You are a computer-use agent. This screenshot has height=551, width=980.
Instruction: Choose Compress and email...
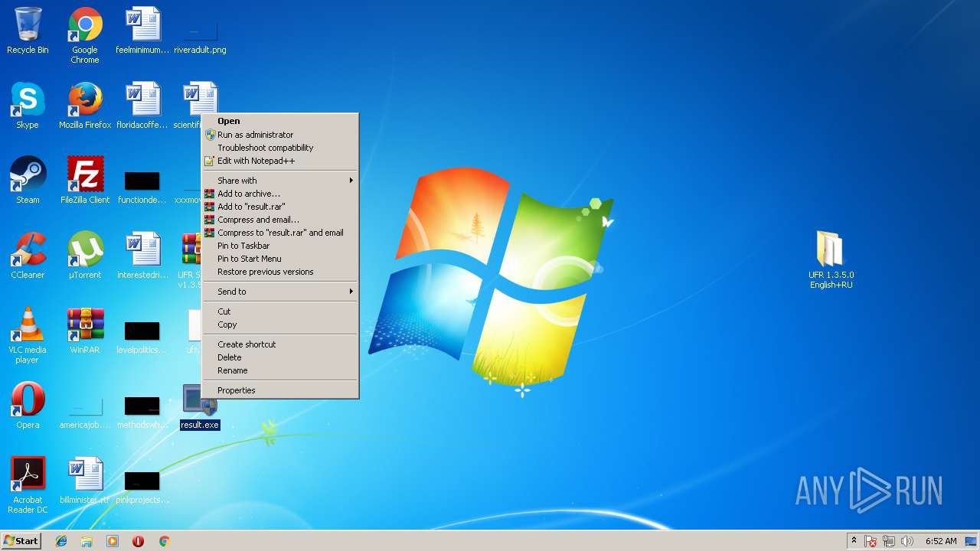280,220
